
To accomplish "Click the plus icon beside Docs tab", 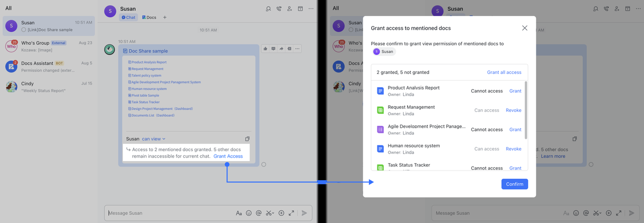I will pyautogui.click(x=165, y=18).
